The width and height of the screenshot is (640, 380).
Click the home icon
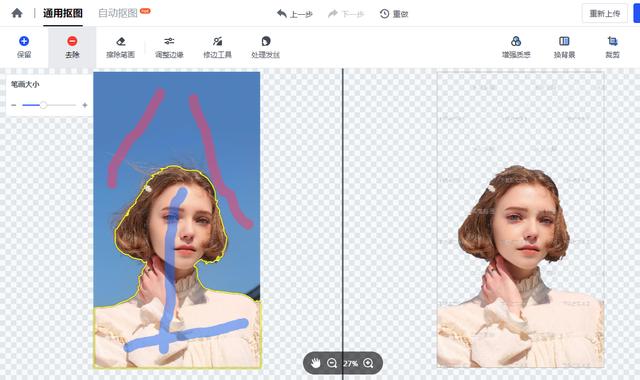[x=17, y=13]
